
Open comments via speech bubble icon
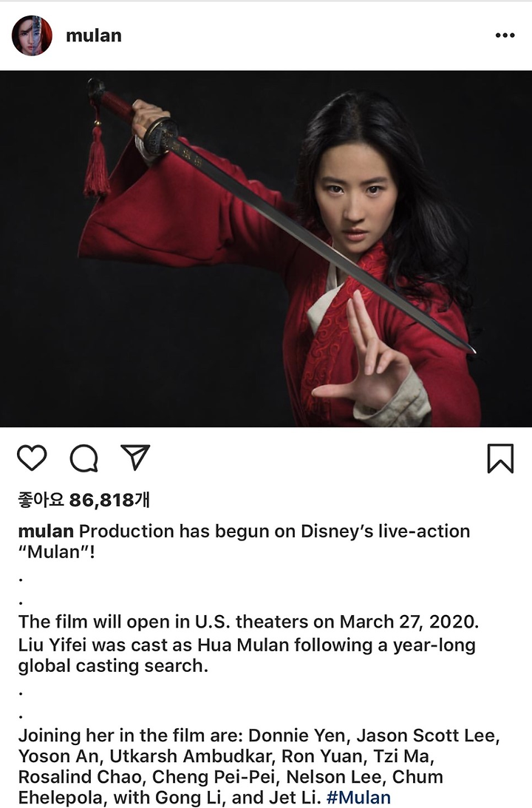pos(84,458)
